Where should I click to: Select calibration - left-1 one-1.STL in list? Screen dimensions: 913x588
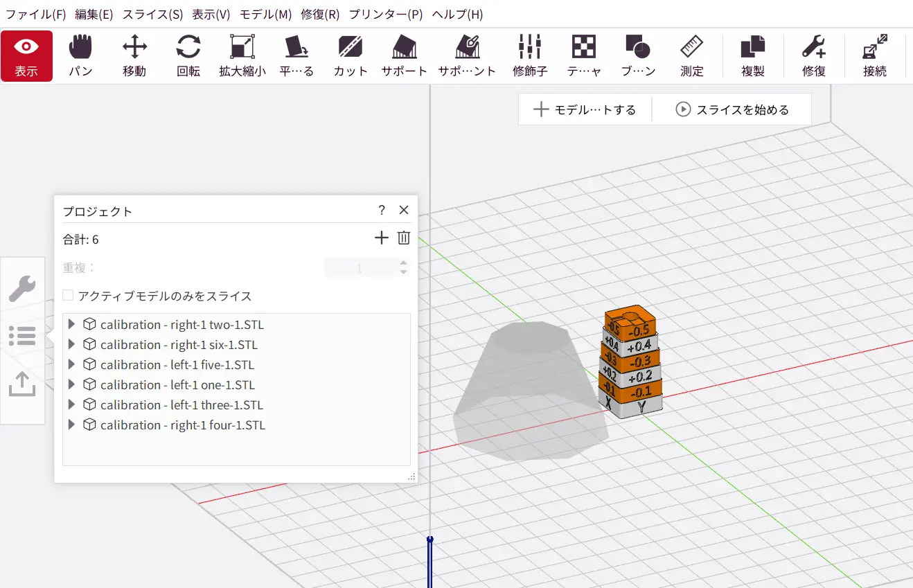coord(177,385)
